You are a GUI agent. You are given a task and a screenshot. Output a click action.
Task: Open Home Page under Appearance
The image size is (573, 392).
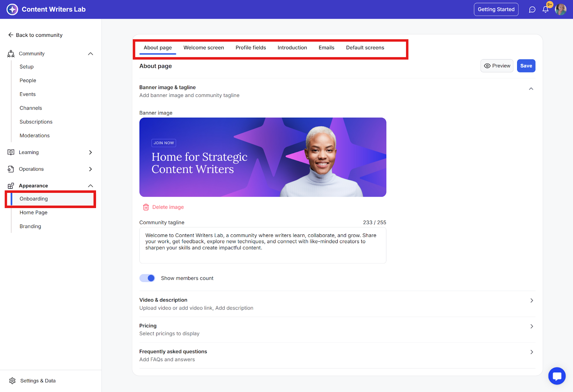33,212
